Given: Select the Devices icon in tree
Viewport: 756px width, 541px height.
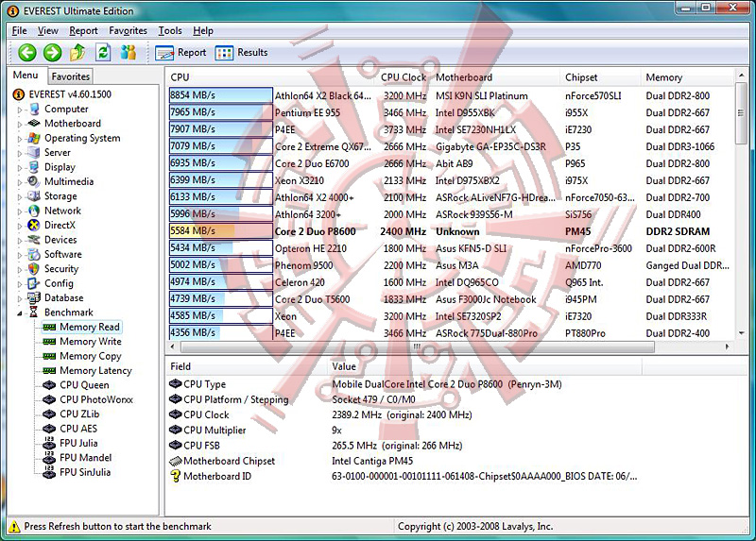Looking at the screenshot, I should tap(34, 240).
